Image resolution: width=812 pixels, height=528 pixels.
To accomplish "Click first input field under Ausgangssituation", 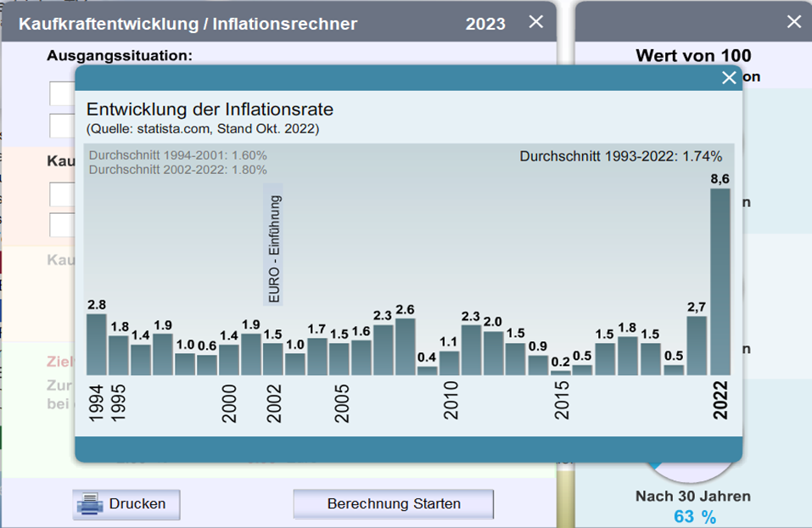I will pyautogui.click(x=62, y=93).
